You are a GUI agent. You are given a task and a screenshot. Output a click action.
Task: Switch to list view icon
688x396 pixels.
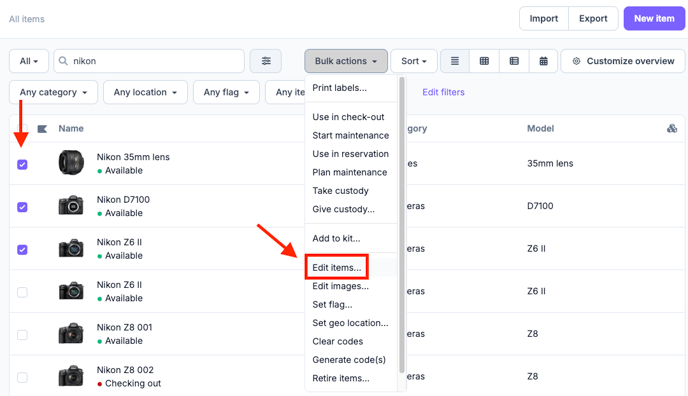coord(455,61)
